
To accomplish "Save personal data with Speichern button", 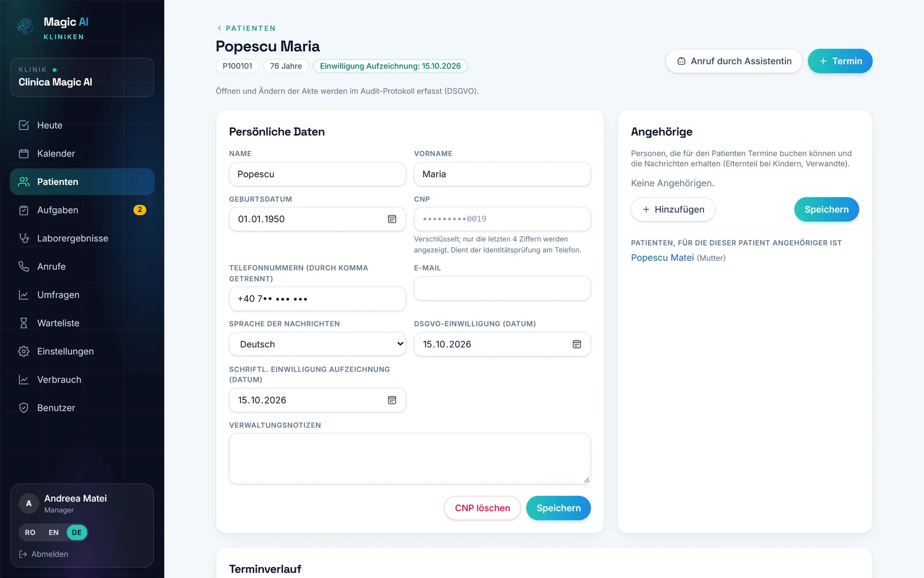I will (x=558, y=508).
